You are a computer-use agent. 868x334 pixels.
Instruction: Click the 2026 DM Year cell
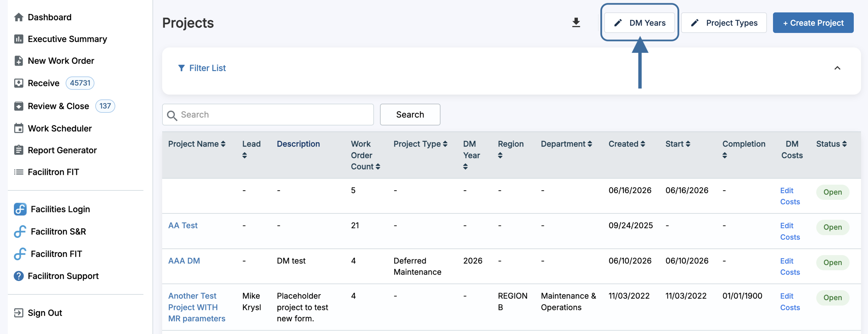[x=473, y=261]
